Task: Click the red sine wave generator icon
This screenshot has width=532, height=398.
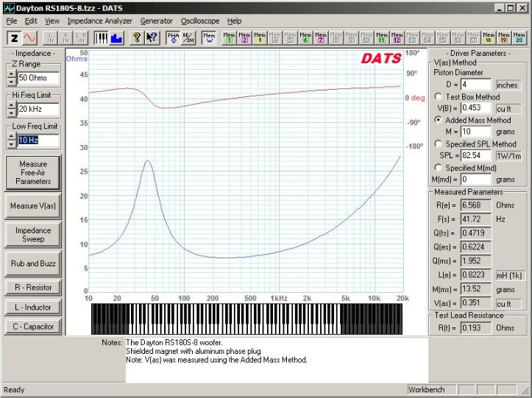Action: pos(29,38)
